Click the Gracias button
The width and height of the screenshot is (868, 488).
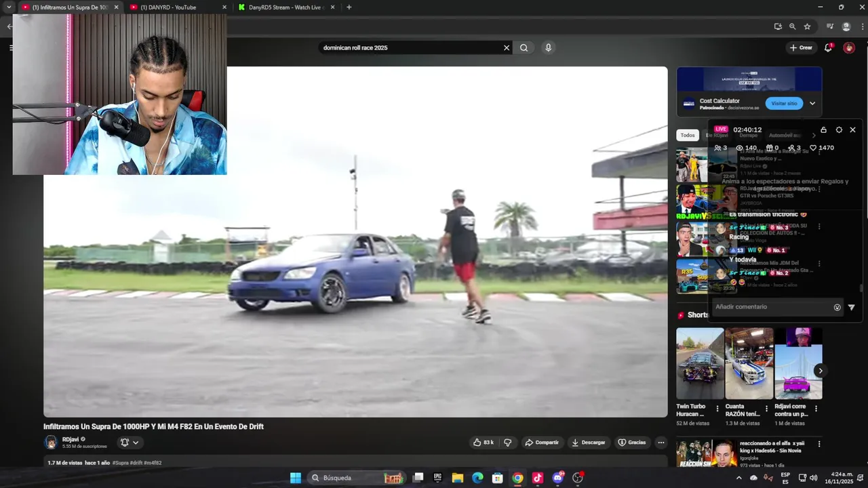[x=631, y=443]
